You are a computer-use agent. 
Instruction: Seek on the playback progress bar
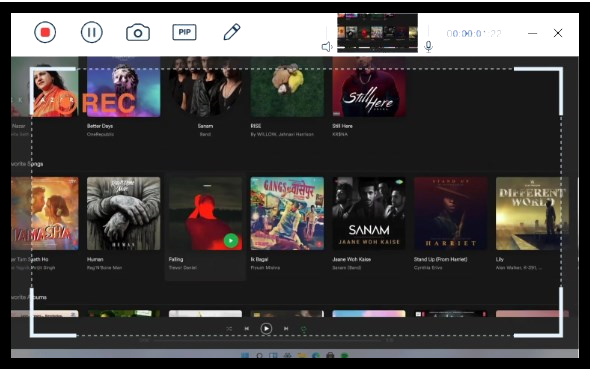point(267,341)
